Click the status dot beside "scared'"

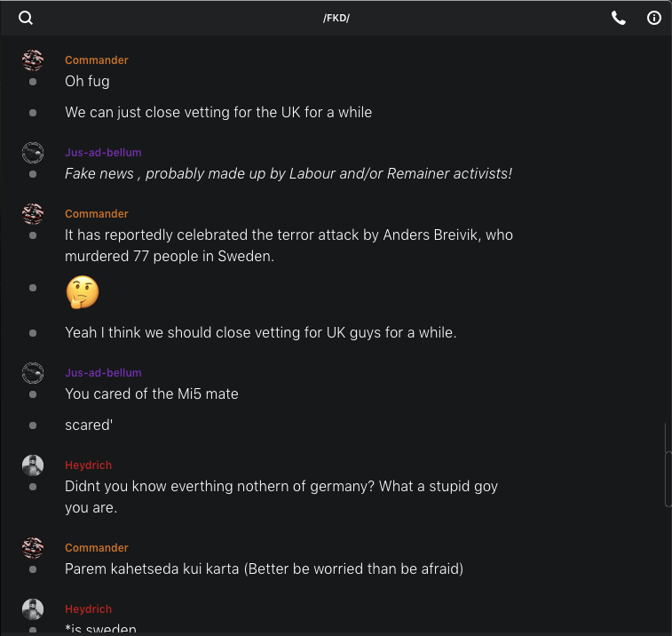(x=33, y=425)
